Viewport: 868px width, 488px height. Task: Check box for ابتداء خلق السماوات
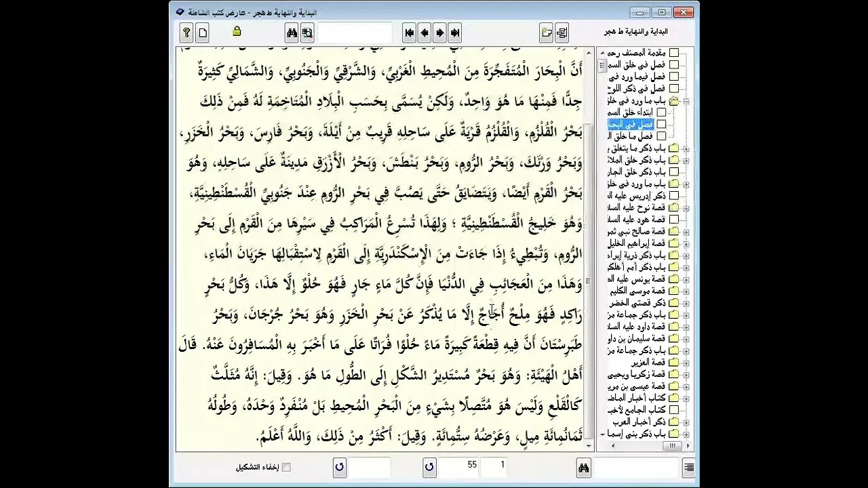click(x=661, y=112)
